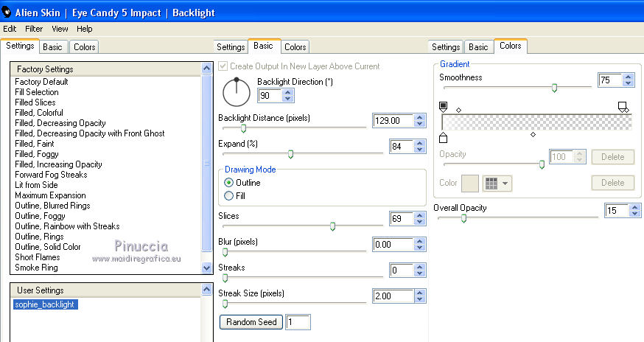The height and width of the screenshot is (342, 644).
Task: Select the Outline drawing mode
Action: [228, 183]
